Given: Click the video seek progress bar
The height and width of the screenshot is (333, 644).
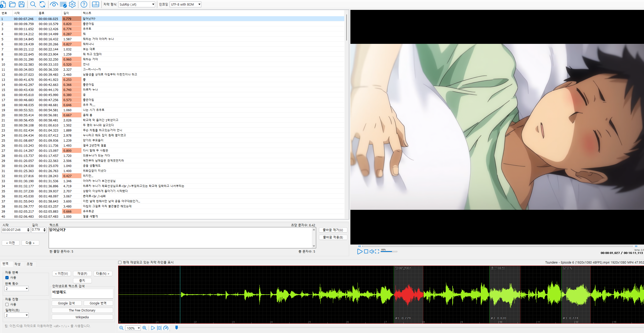Looking at the screenshot, I should tap(497, 246).
